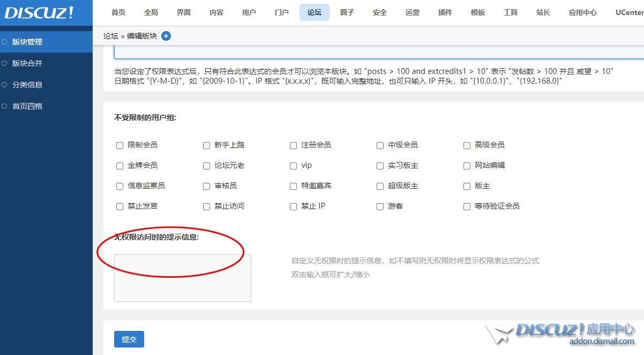Image resolution: width=644 pixels, height=355 pixels.
Task: Click the blue plus icon in breadcrumb
Action: click(x=166, y=36)
